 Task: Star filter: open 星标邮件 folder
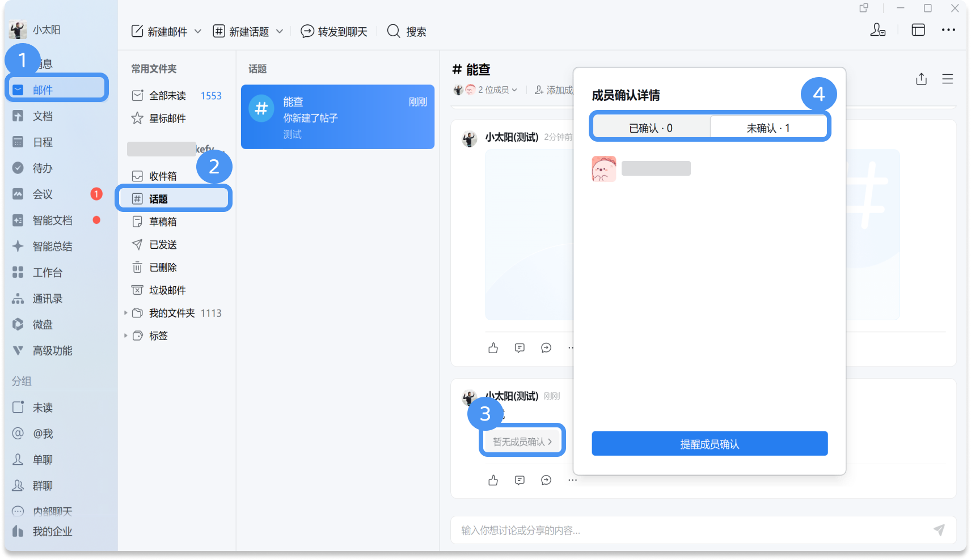[167, 118]
